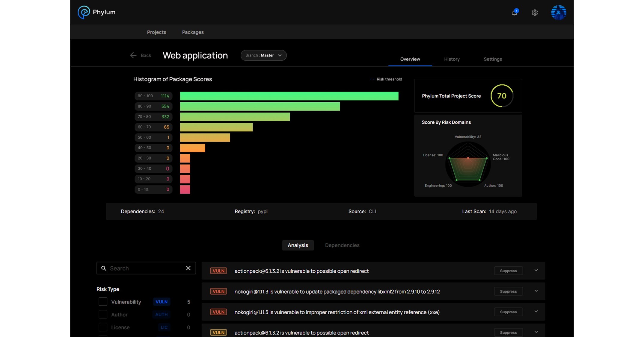This screenshot has height=337, width=644.
Task: Enable the Vulnerability risk type checkbox
Action: point(103,302)
